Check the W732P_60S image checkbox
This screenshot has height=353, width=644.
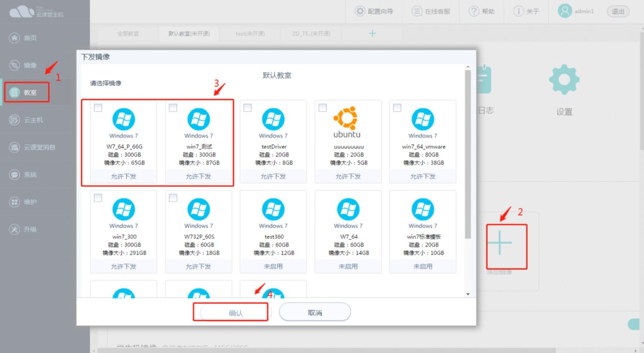[x=173, y=198]
